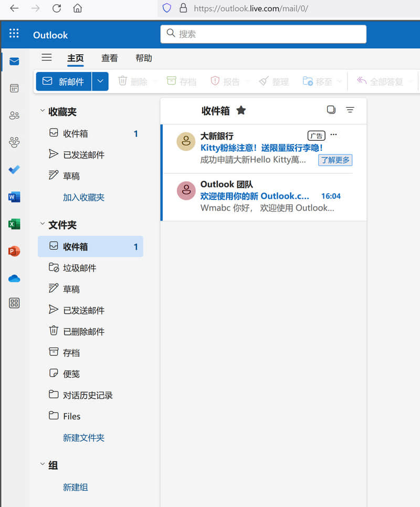
Task: Reload the page with browser refresh
Action: click(x=57, y=8)
